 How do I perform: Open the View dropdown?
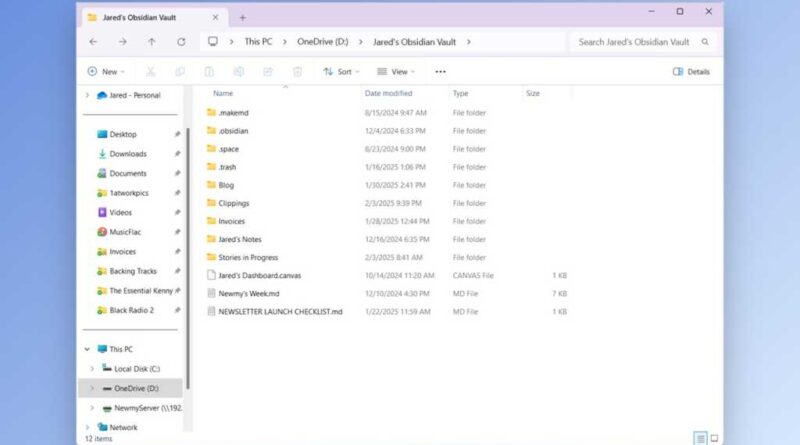[x=394, y=72]
